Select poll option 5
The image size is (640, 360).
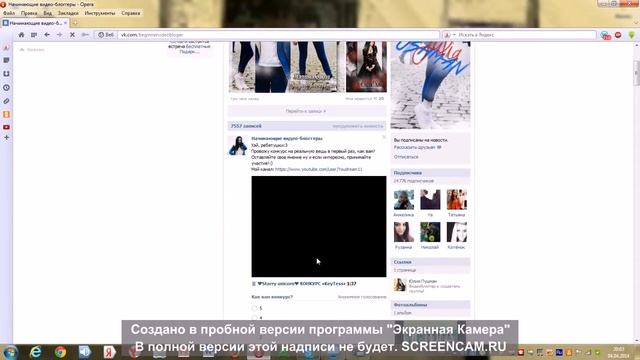pos(254,308)
